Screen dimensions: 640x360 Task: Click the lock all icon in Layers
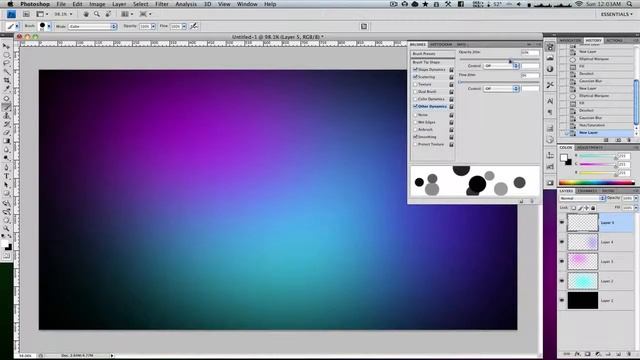click(x=593, y=208)
